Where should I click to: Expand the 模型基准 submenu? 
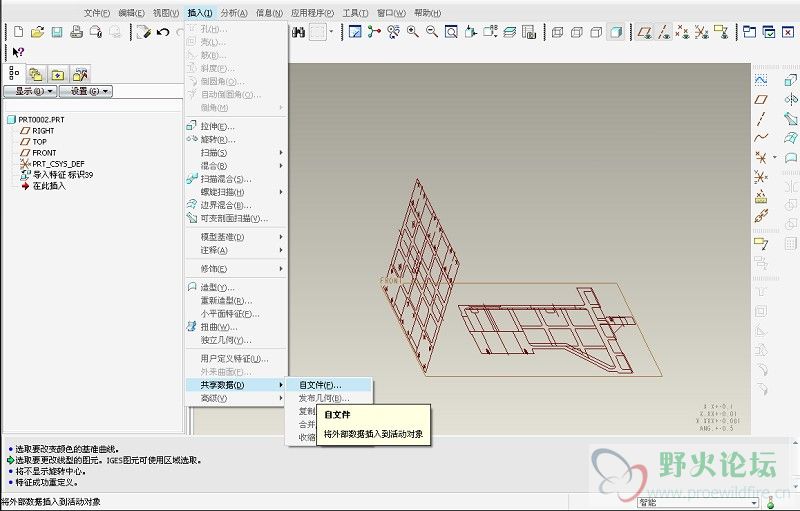click(235, 237)
